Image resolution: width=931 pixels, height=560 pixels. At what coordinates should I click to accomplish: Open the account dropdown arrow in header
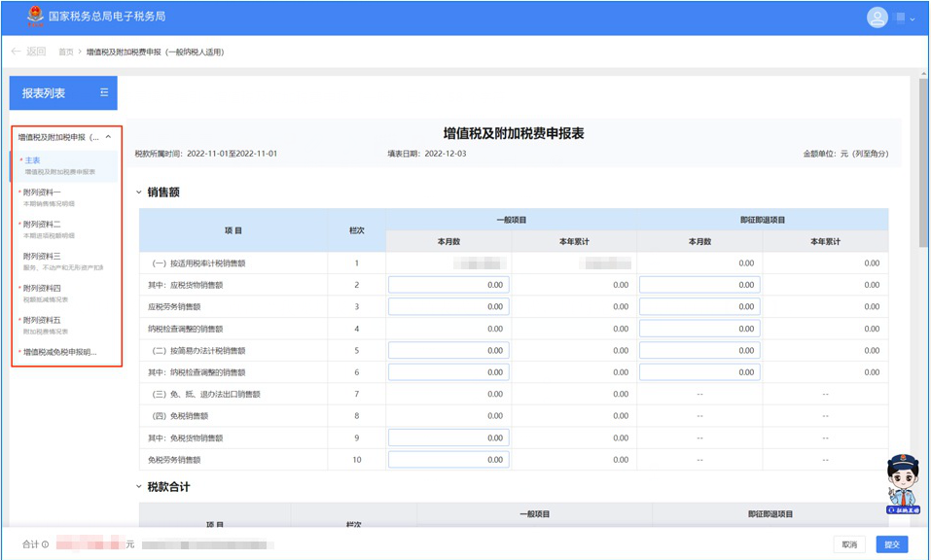(913, 17)
